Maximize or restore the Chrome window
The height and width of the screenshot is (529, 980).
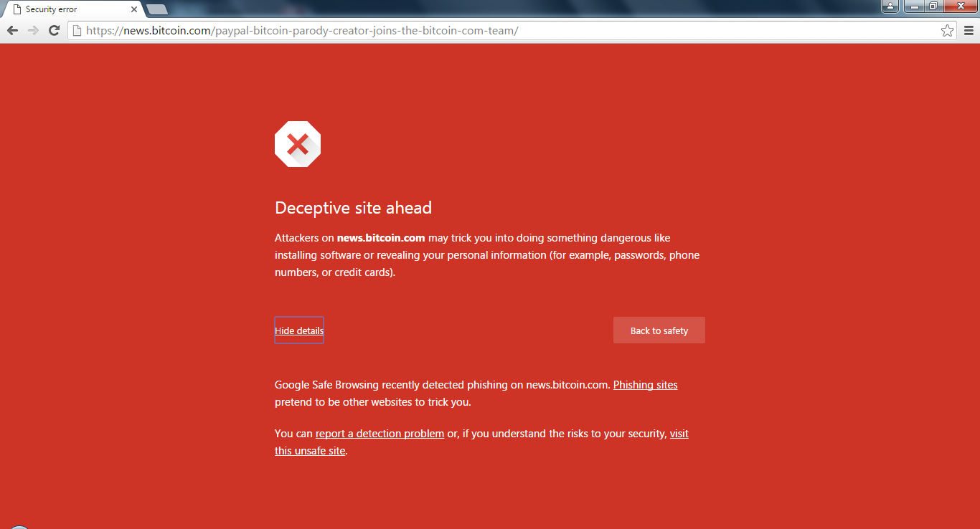[x=933, y=6]
